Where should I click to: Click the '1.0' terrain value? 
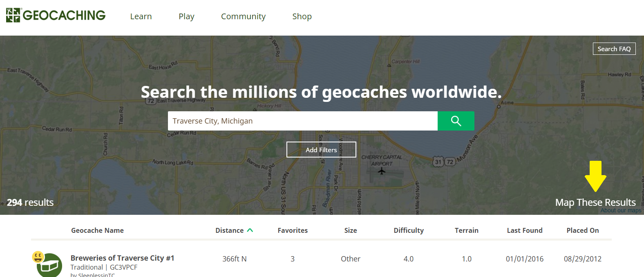point(467,259)
